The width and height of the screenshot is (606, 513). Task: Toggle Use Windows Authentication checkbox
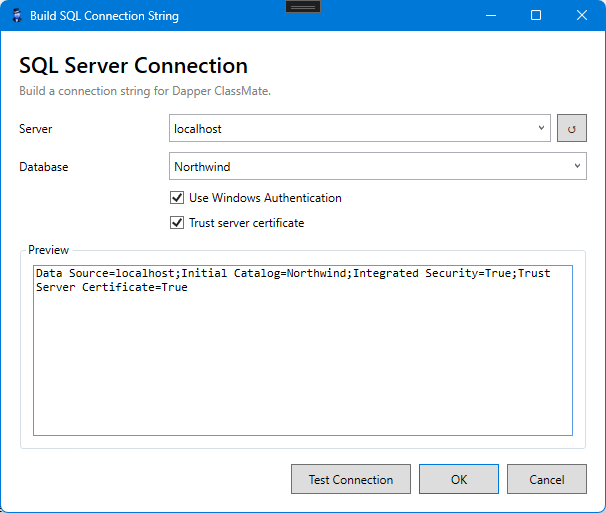click(x=177, y=198)
